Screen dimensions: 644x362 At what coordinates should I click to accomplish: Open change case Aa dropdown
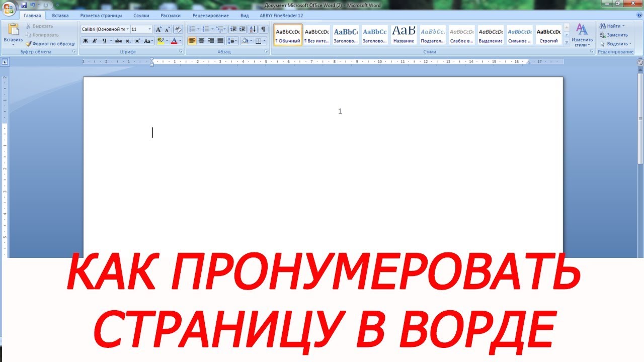[x=148, y=41]
